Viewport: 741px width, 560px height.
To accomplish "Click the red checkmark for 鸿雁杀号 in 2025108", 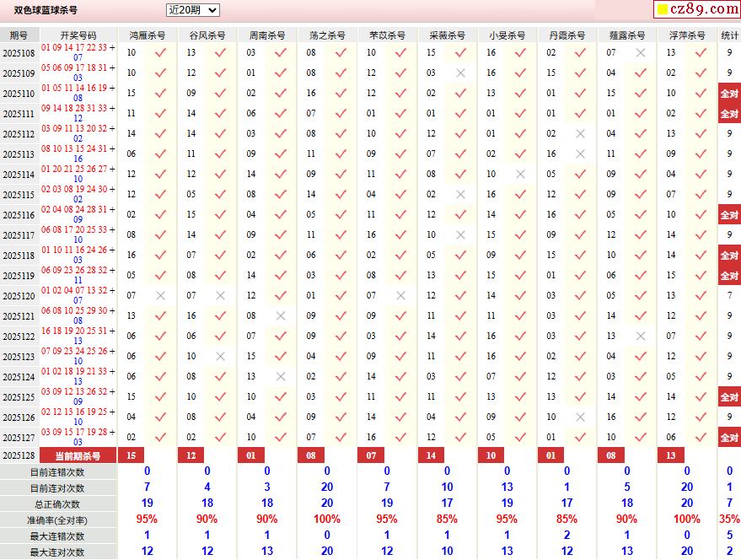I will [161, 52].
